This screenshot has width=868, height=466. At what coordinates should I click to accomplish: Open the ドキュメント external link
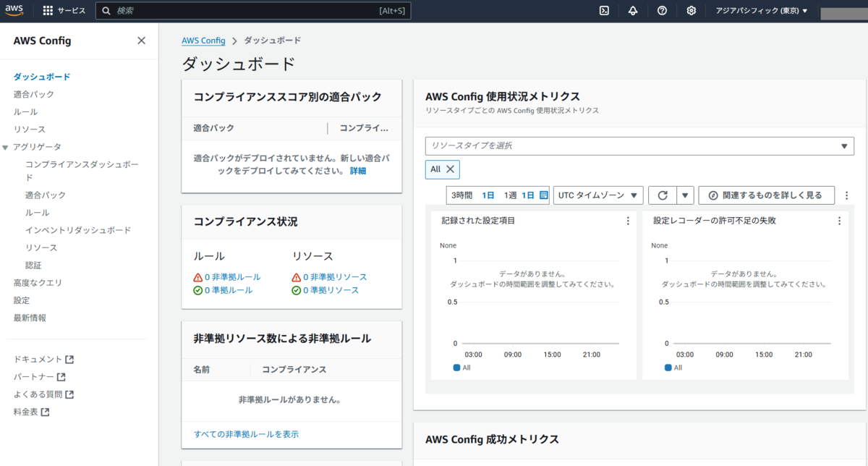point(43,359)
